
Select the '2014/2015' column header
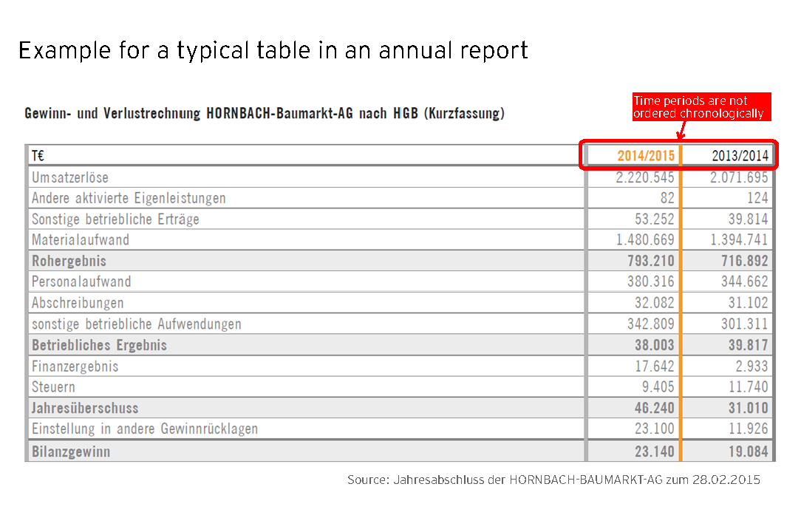click(646, 156)
